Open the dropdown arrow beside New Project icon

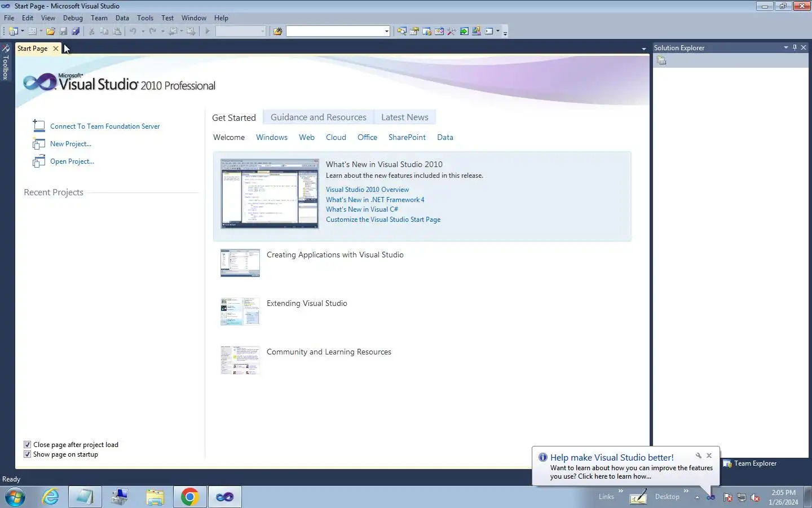click(23, 31)
